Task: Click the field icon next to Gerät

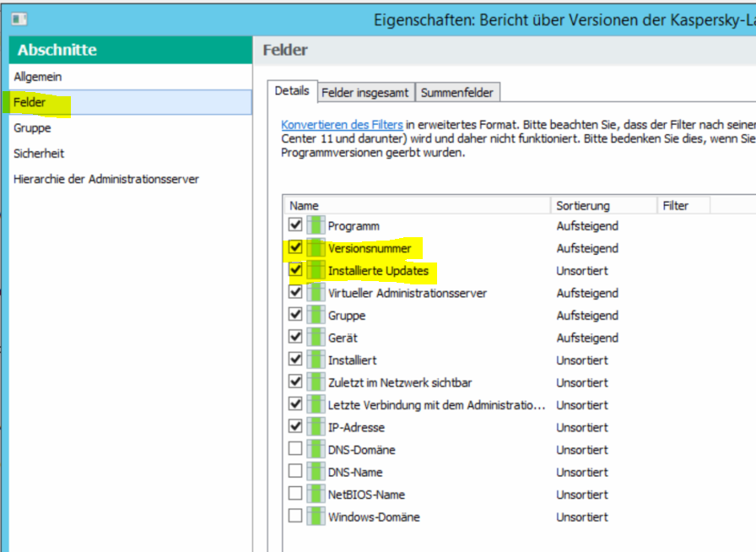Action: pos(316,338)
